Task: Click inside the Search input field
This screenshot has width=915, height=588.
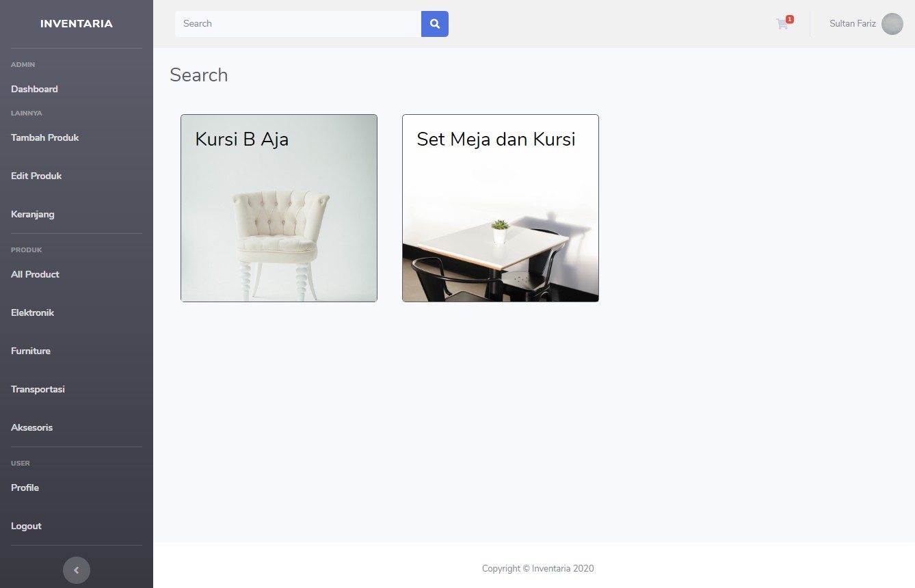Action: (x=297, y=23)
